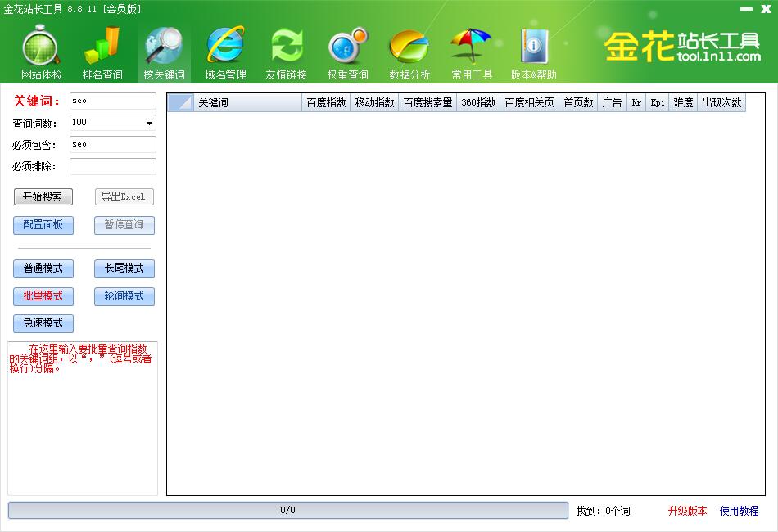Open the 网站体检 site checkup tool
This screenshot has height=532, width=778.
tap(41, 53)
